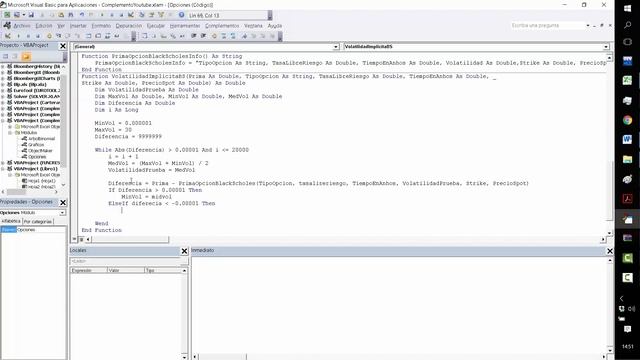The image size is (640, 360).
Task: Collapse VBAProject (Libro1) project node
Action: coord(3,169)
